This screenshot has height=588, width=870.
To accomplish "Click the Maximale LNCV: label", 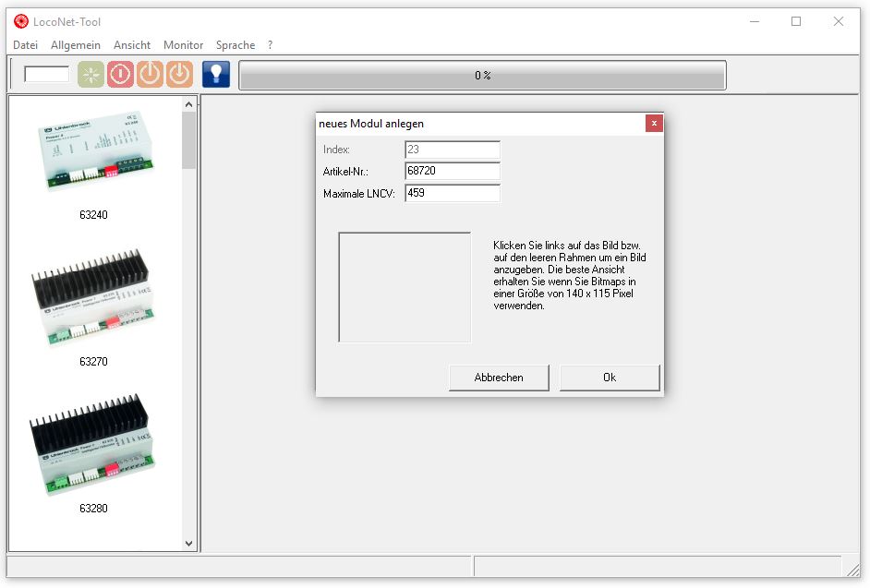I will tap(359, 194).
